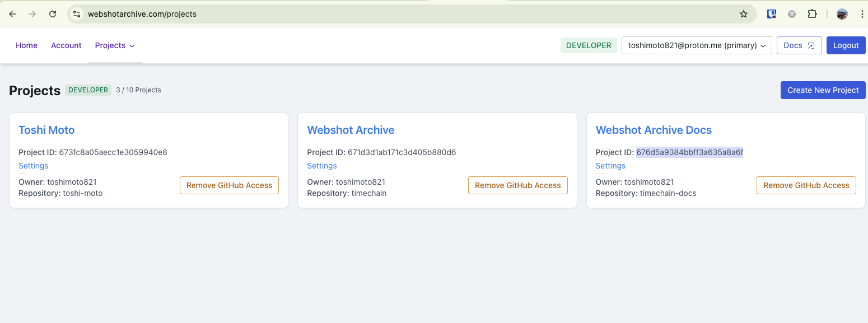View site information icon in address bar
Viewport: 868px width, 323px height.
point(77,14)
